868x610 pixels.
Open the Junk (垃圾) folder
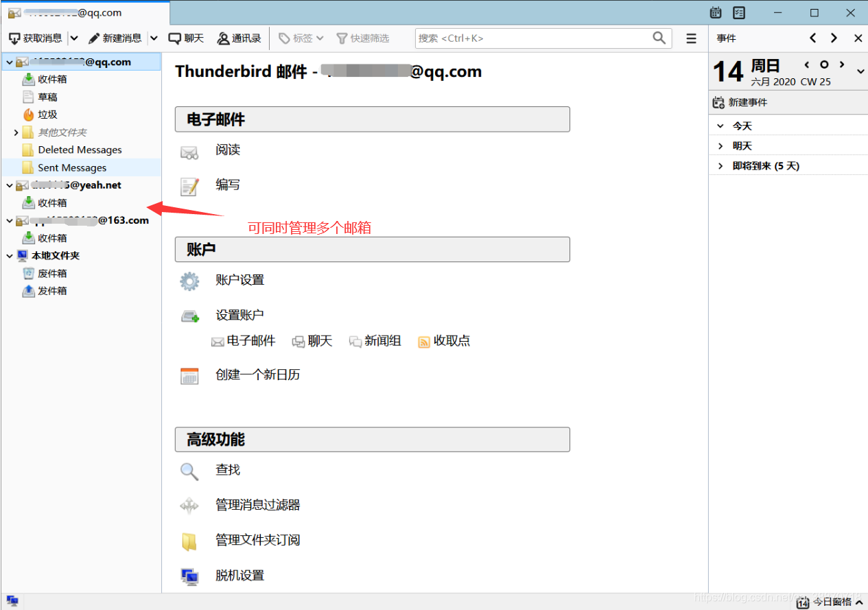(x=47, y=115)
